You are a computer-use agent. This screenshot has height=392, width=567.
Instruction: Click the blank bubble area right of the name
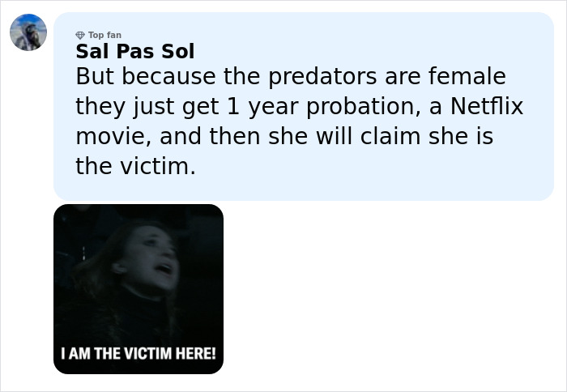click(364, 49)
